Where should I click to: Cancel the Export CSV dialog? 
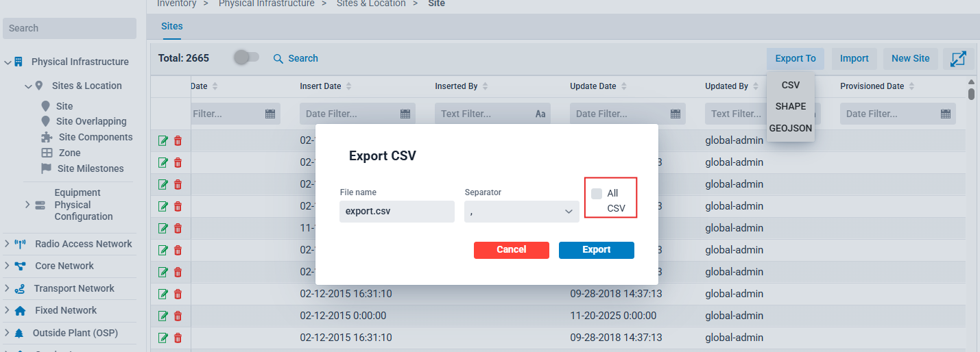(x=511, y=250)
